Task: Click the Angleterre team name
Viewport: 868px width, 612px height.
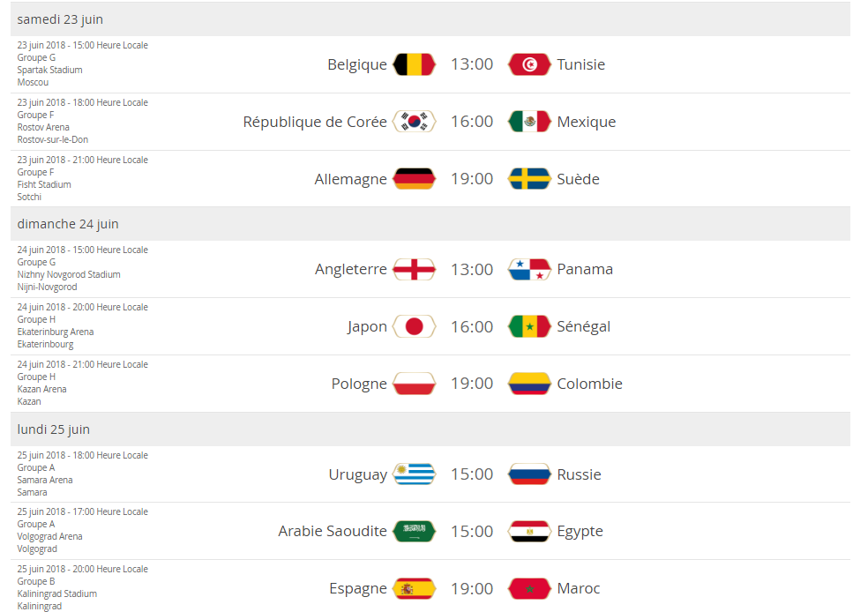Action: 351,270
